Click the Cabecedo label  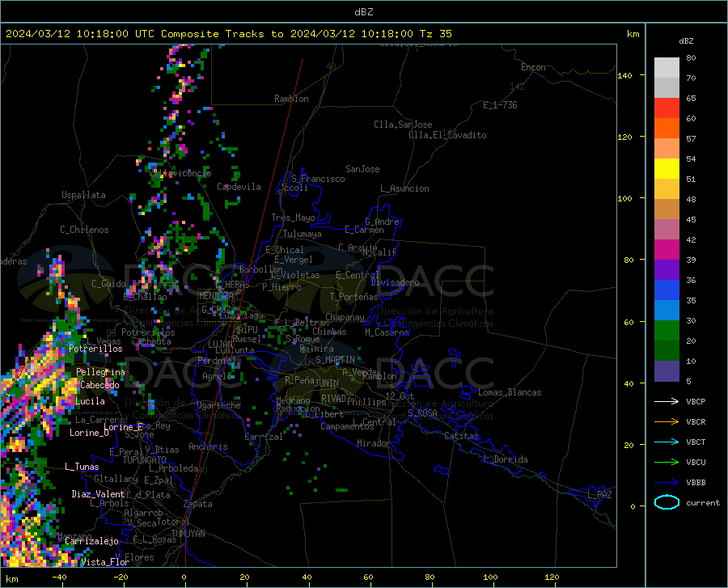click(x=99, y=385)
